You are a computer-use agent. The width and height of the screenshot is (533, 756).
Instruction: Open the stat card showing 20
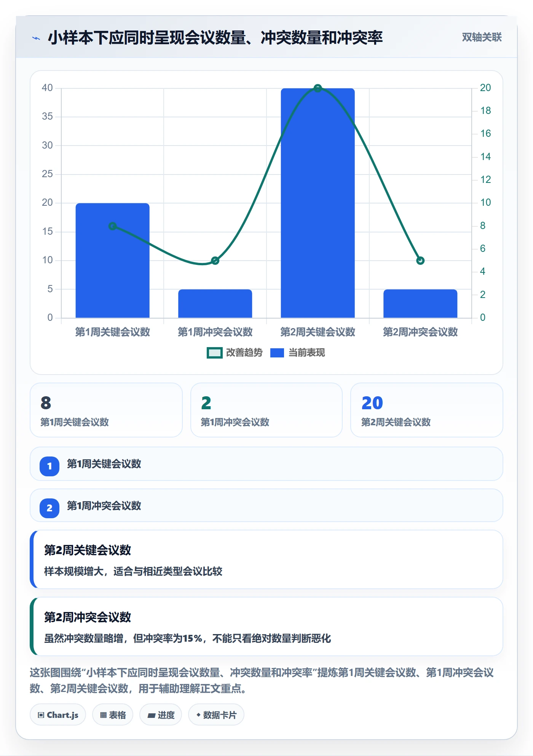click(x=427, y=410)
